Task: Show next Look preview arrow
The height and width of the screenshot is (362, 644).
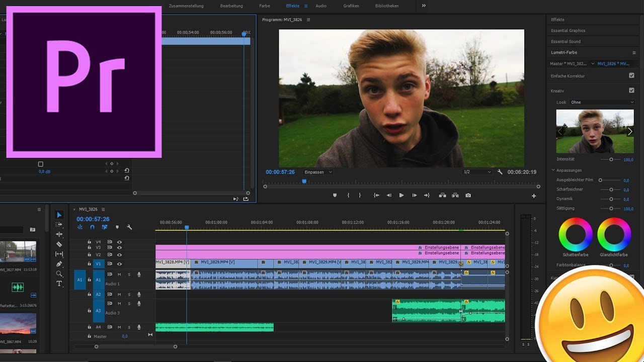Action: point(629,131)
